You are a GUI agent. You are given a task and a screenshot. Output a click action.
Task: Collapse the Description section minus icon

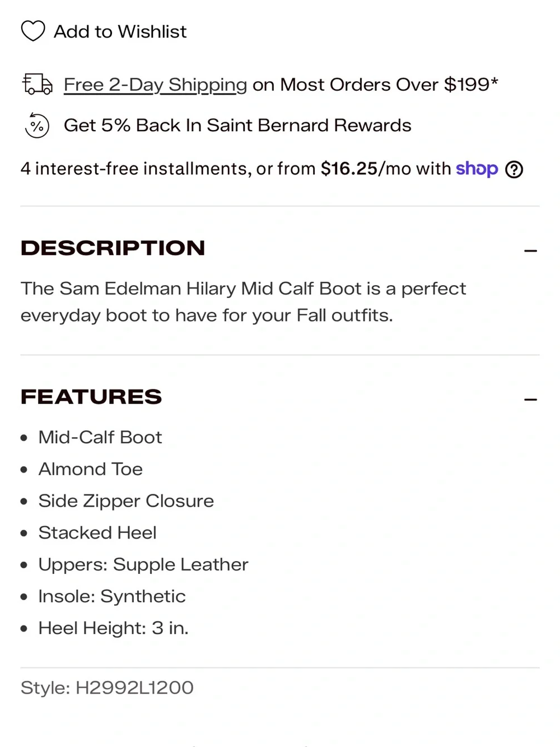[530, 251]
